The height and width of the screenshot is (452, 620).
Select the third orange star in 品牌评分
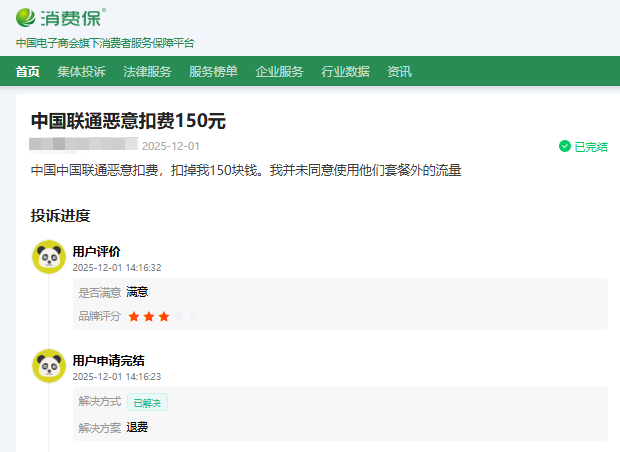click(x=164, y=316)
